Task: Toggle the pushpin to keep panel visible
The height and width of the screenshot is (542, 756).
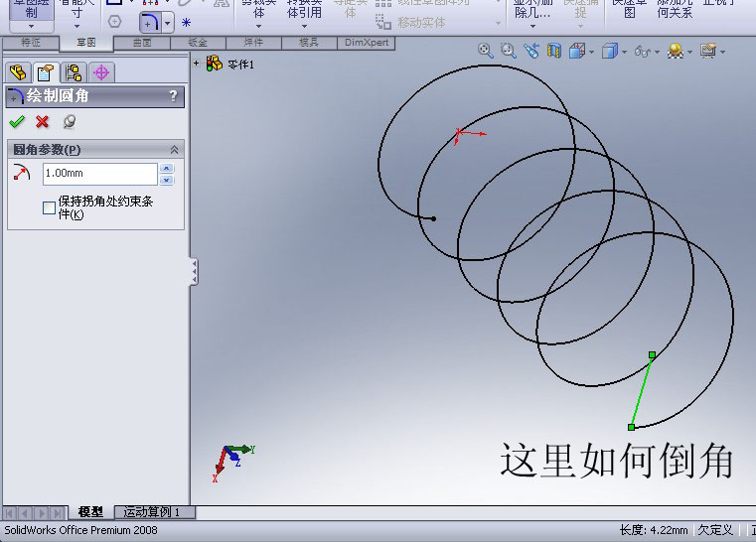Action: click(70, 122)
